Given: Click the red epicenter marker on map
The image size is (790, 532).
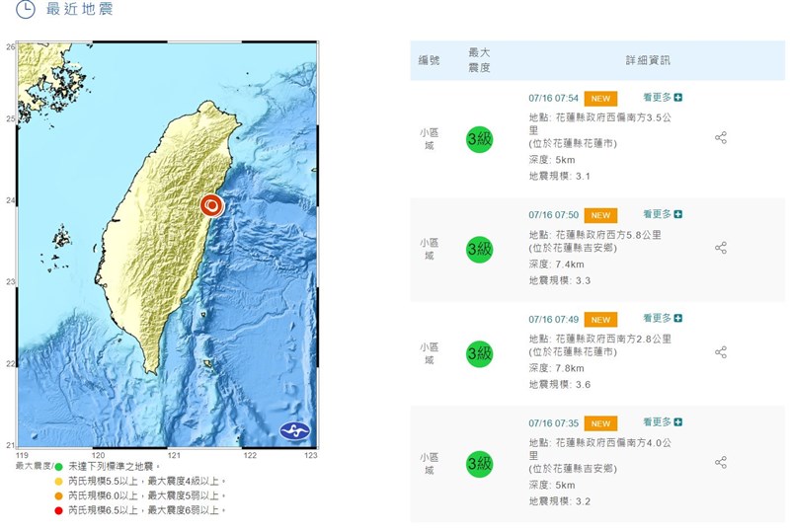Looking at the screenshot, I should tap(210, 205).
